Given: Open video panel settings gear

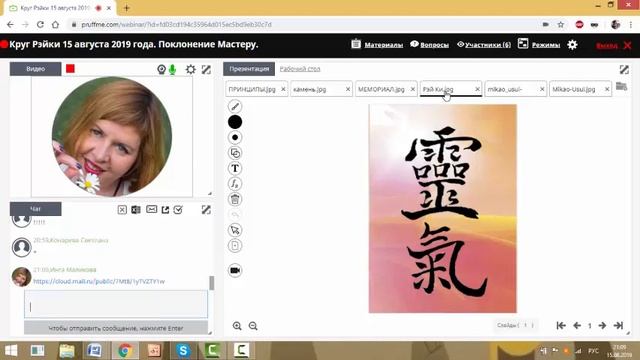Looking at the screenshot, I should click(x=191, y=69).
